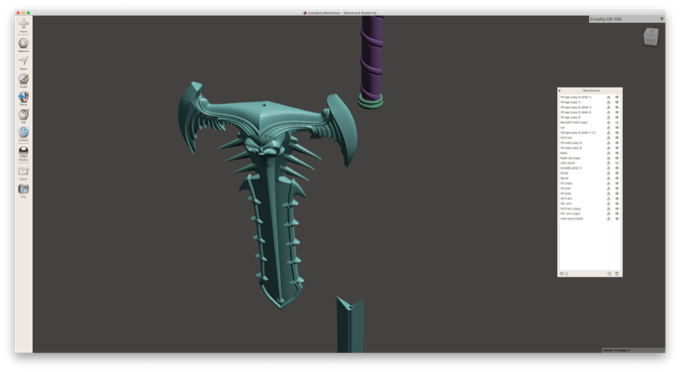Click the duplicate icon in Object Browser
Viewport: 680px width, 372px height.
pos(609,274)
